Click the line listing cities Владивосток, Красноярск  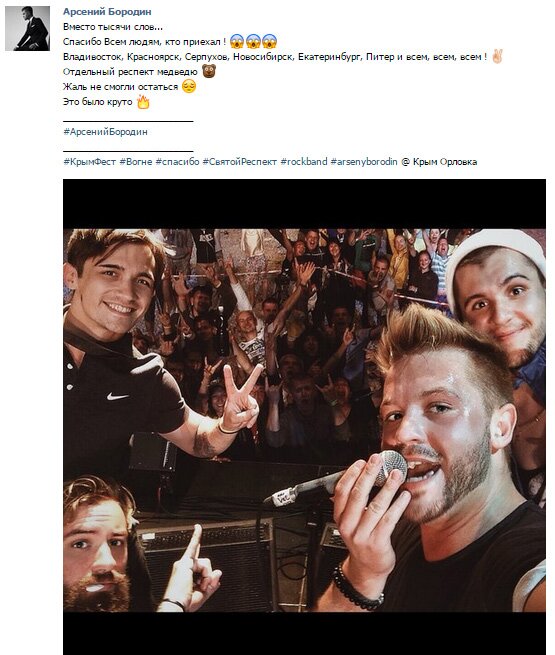point(275,57)
